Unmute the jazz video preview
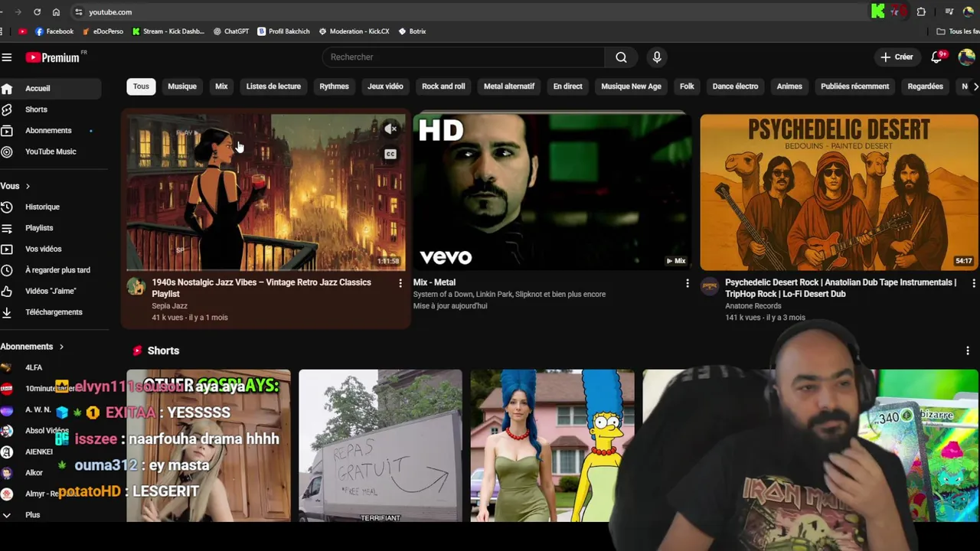980x551 pixels. click(390, 129)
